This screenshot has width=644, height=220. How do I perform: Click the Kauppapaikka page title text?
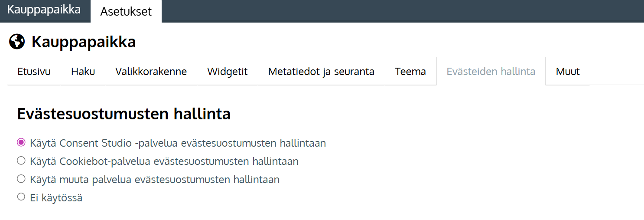84,42
